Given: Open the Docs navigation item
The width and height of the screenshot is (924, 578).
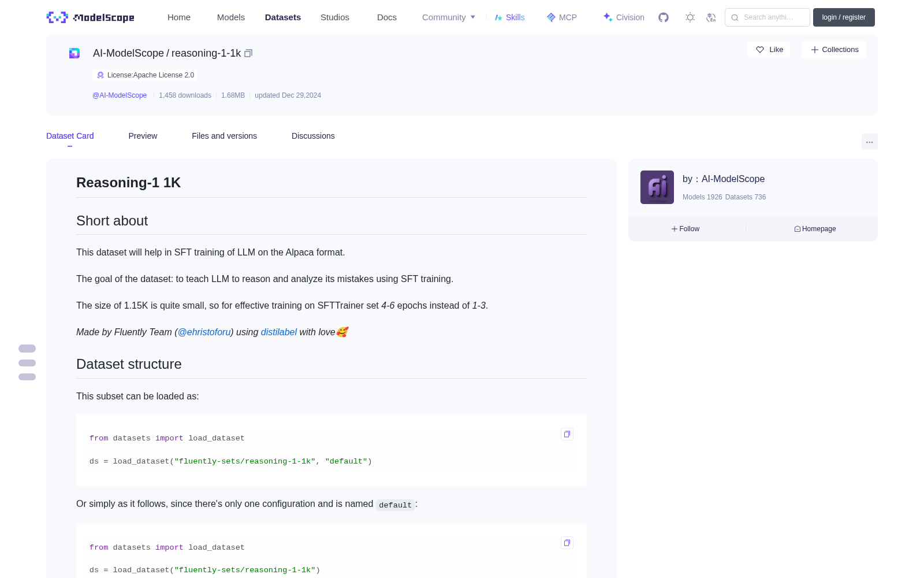Looking at the screenshot, I should point(387,17).
